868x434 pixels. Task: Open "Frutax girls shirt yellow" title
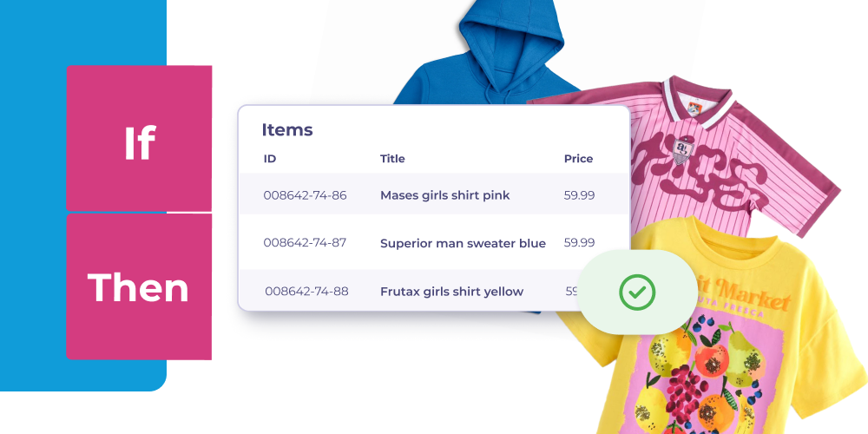click(x=451, y=292)
